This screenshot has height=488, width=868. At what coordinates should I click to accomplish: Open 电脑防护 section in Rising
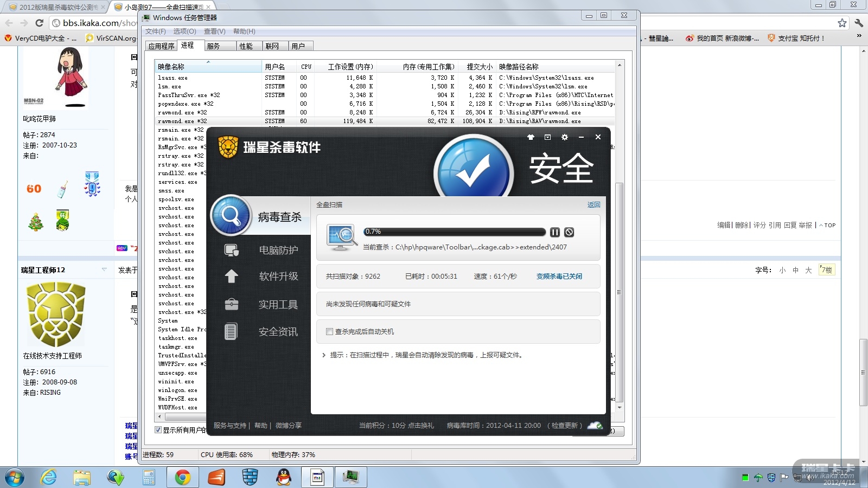pyautogui.click(x=278, y=250)
